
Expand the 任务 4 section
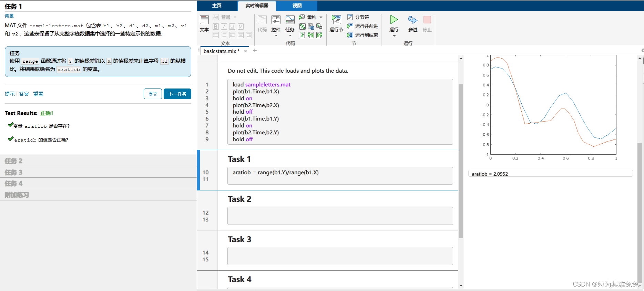[98, 184]
